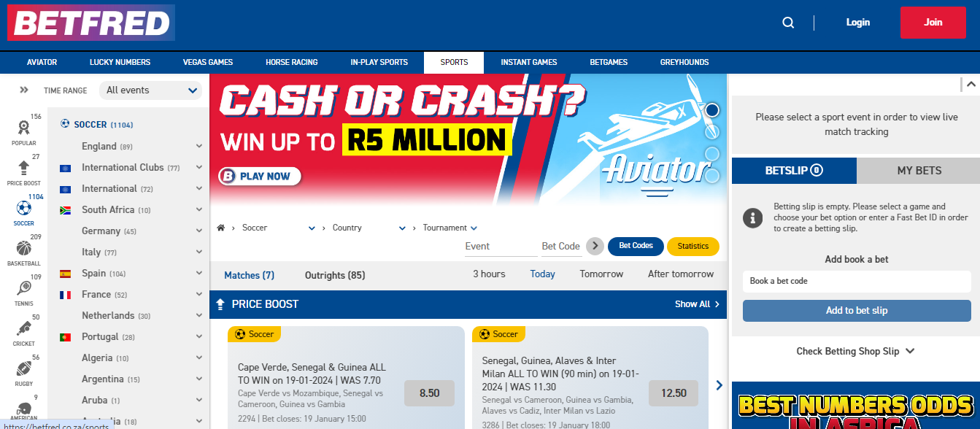Click the yellow Statistics button

(x=692, y=247)
